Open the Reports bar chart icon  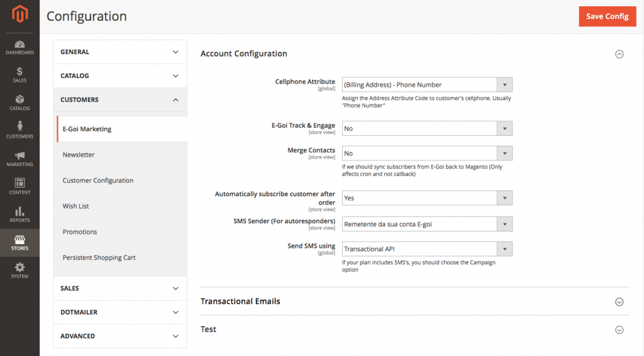point(19,214)
